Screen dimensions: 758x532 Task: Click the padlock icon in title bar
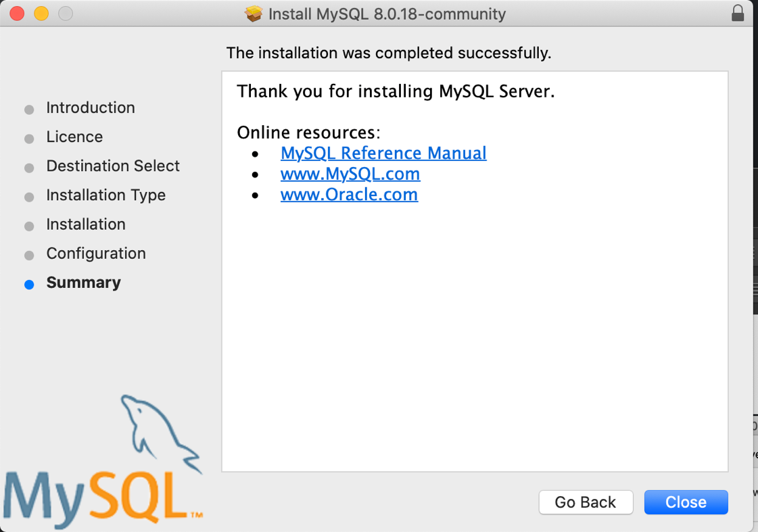pos(738,13)
